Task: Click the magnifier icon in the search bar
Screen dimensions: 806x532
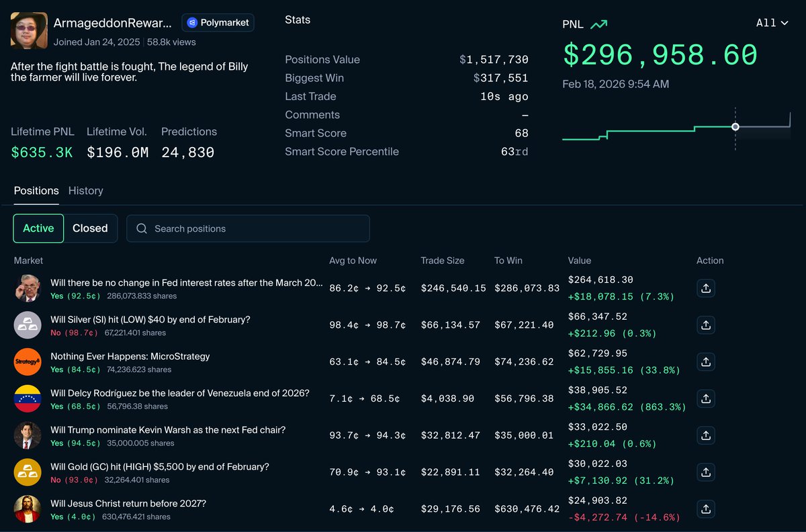Action: pyautogui.click(x=141, y=228)
